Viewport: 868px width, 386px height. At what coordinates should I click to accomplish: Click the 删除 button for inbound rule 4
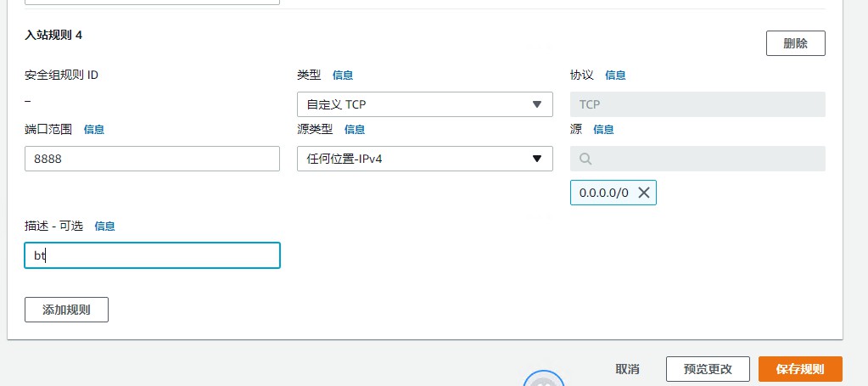pyautogui.click(x=796, y=43)
